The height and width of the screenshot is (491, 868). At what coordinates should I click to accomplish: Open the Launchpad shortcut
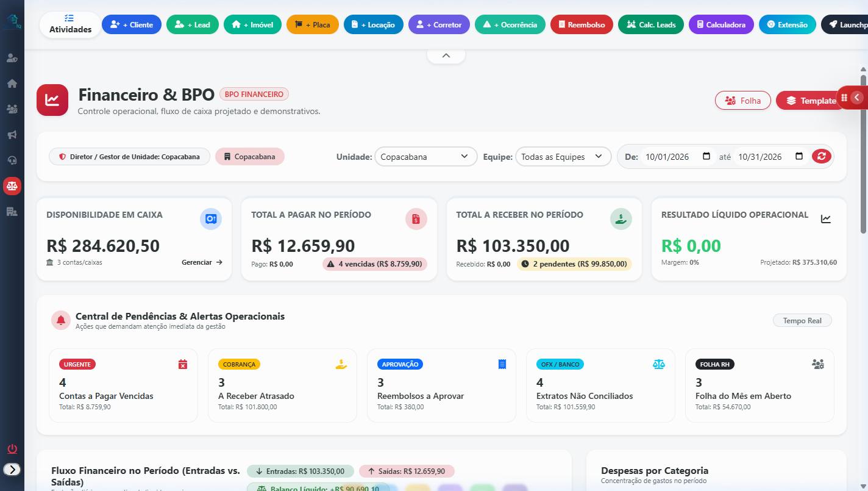pos(844,25)
